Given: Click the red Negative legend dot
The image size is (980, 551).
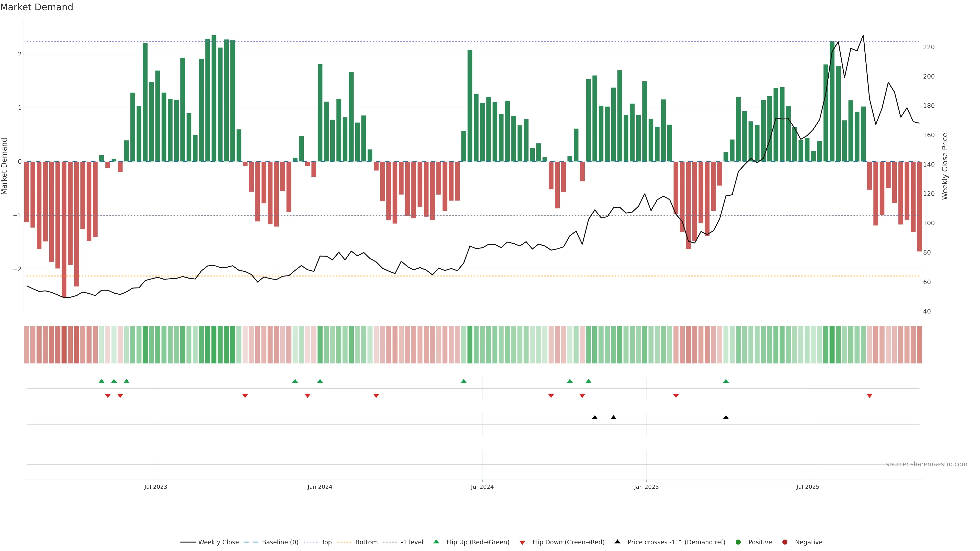Looking at the screenshot, I should [x=785, y=542].
